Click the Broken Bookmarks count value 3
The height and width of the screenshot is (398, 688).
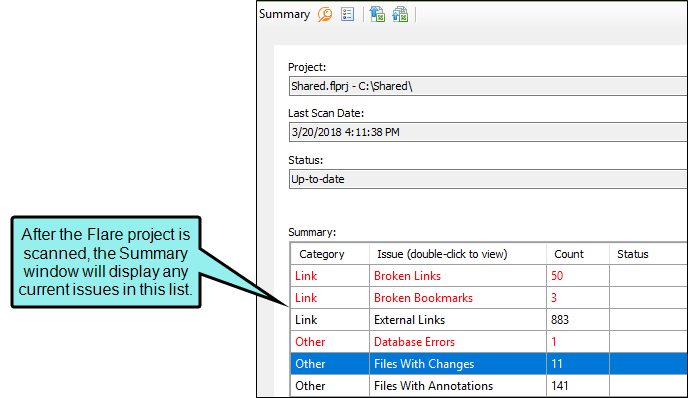point(554,298)
